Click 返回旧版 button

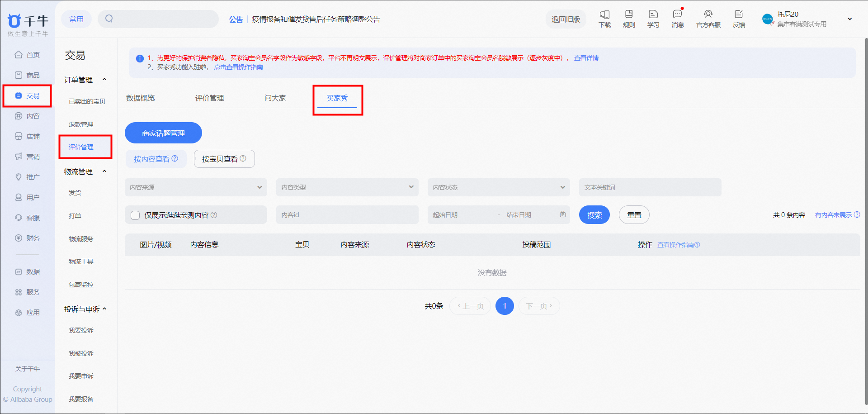566,19
